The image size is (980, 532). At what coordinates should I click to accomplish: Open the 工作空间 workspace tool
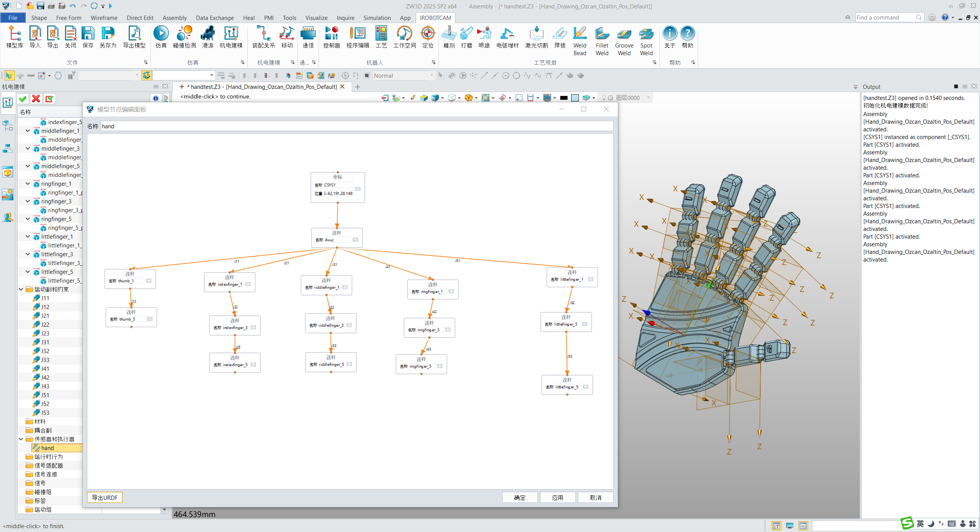point(404,34)
